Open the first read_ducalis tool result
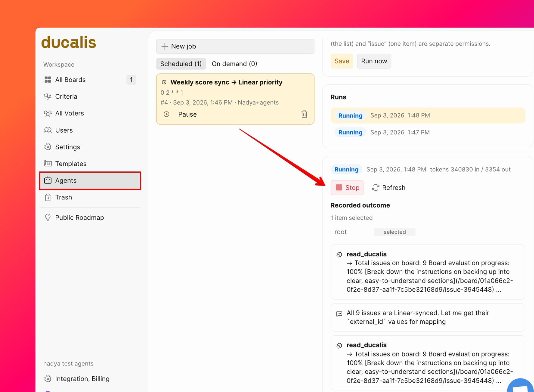Viewport: 534px width, 392px height. [428, 272]
